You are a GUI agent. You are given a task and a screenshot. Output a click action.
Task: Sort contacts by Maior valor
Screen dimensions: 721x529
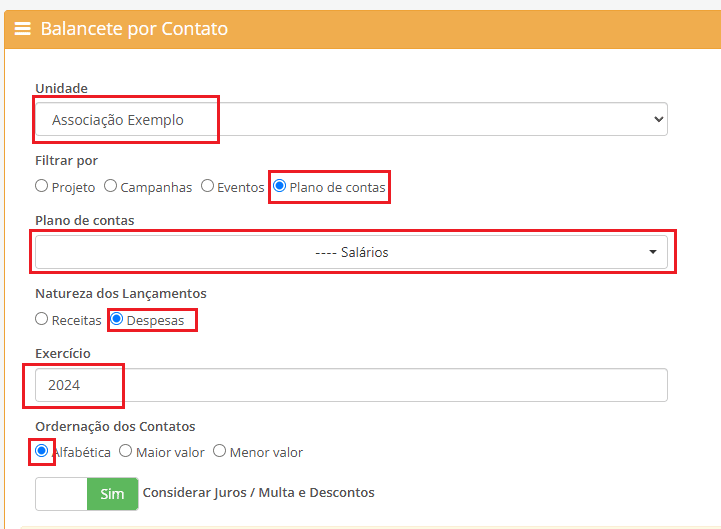click(x=126, y=451)
